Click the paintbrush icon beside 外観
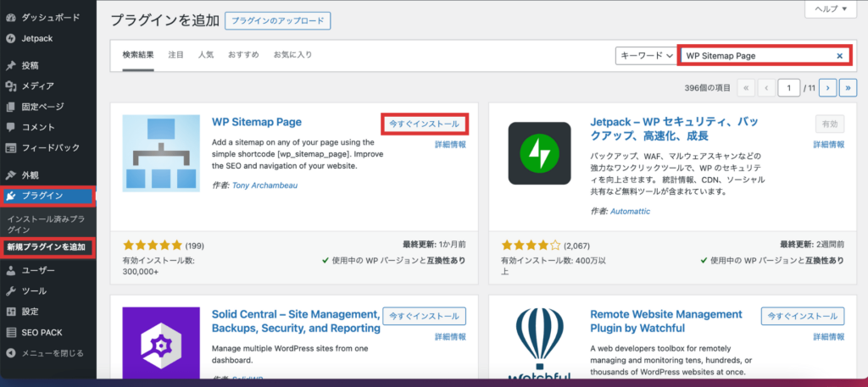This screenshot has height=387, width=868. [x=10, y=175]
